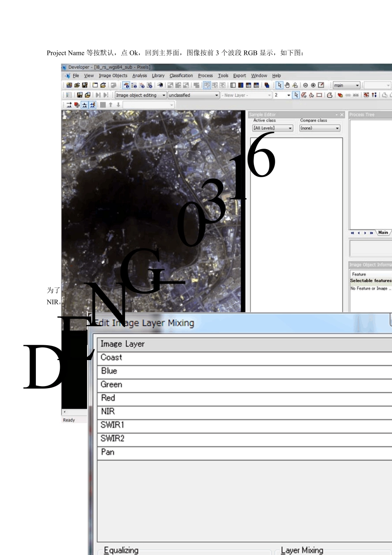Open the Process menu

click(x=205, y=76)
